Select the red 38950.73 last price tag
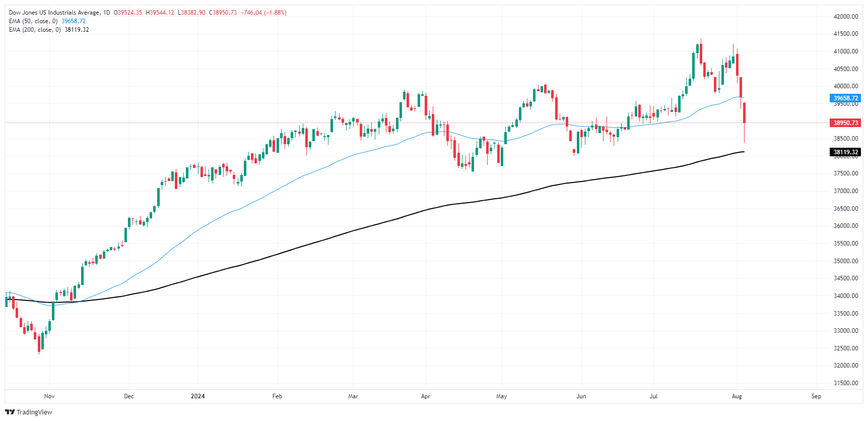The image size is (868, 421). (845, 123)
